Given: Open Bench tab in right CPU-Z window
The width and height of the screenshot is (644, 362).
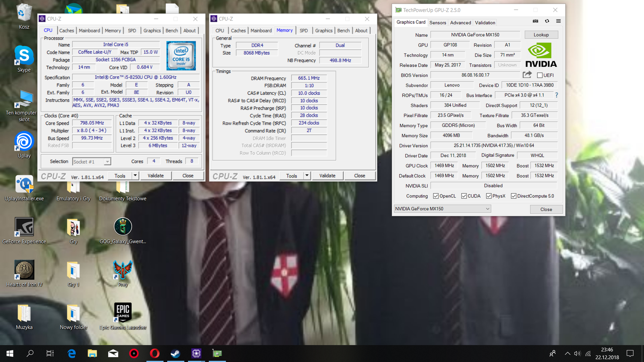Looking at the screenshot, I should click(343, 31).
